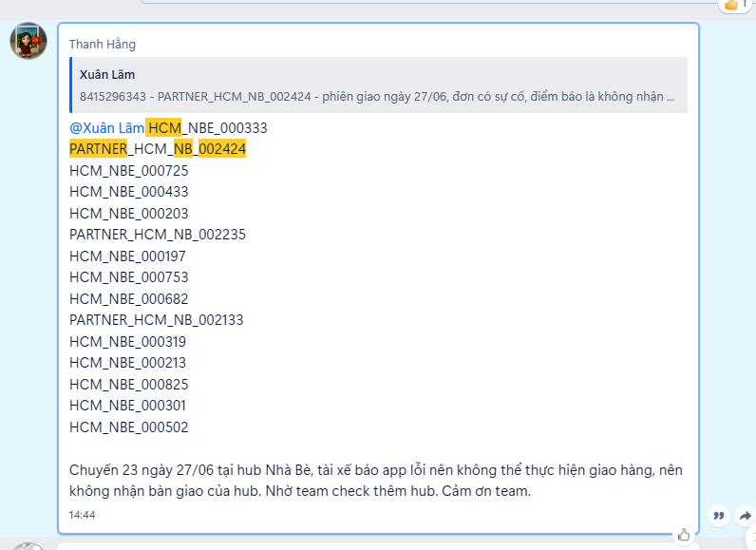
Task: Click the text HCM_NBE_000197
Action: pyautogui.click(x=128, y=256)
